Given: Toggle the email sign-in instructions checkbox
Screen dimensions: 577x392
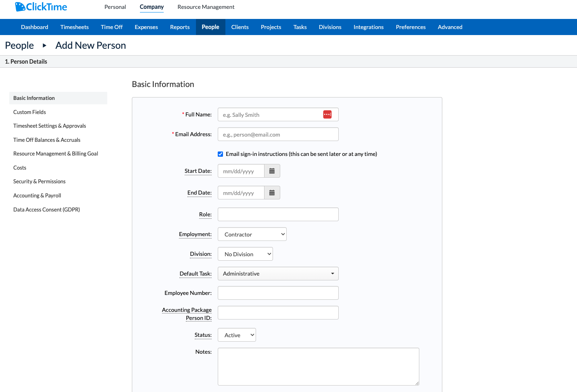Looking at the screenshot, I should pyautogui.click(x=221, y=154).
